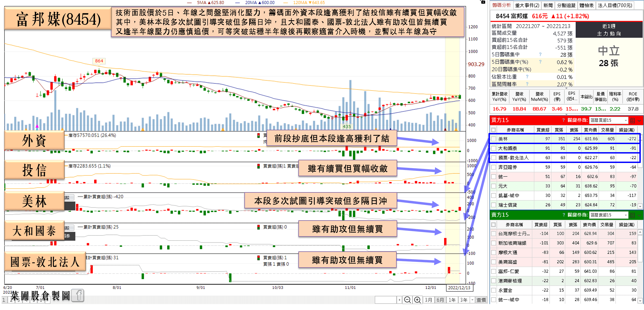
Task: Sort 買方15 by 買均價 column
Action: pos(590,130)
